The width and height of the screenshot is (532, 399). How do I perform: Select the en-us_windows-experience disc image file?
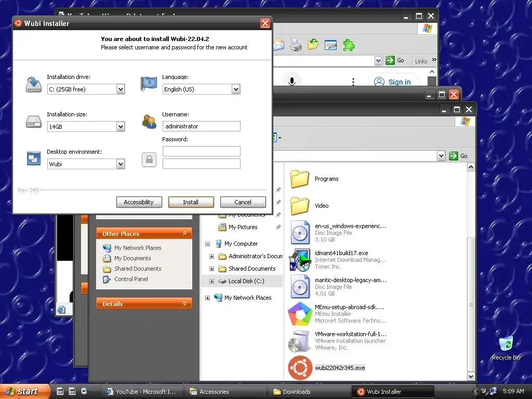tap(339, 233)
